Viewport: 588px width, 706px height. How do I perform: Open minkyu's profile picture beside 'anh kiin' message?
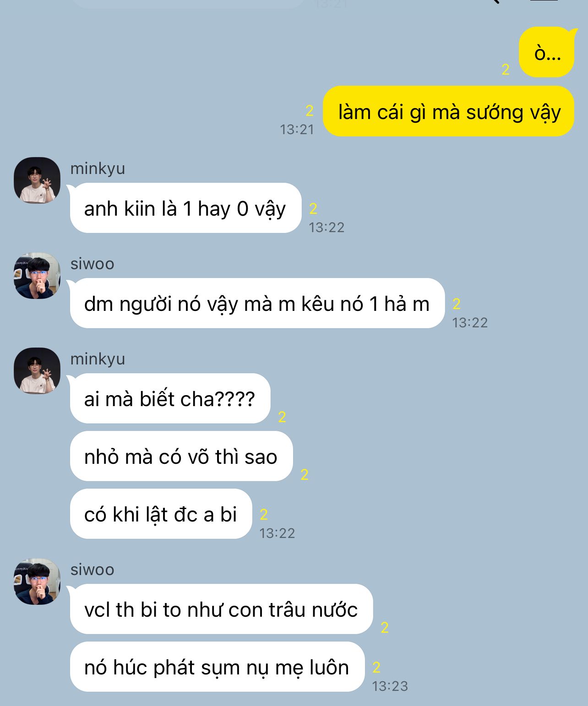coord(37,180)
